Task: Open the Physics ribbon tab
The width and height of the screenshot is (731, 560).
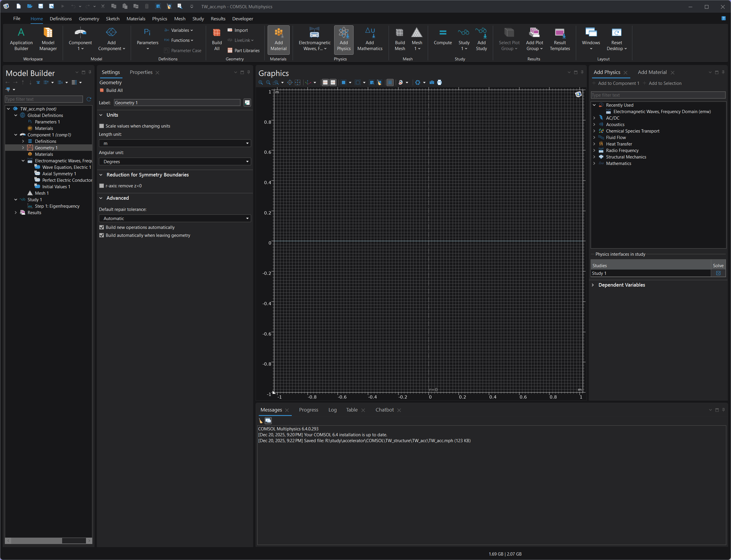Action: tap(159, 19)
